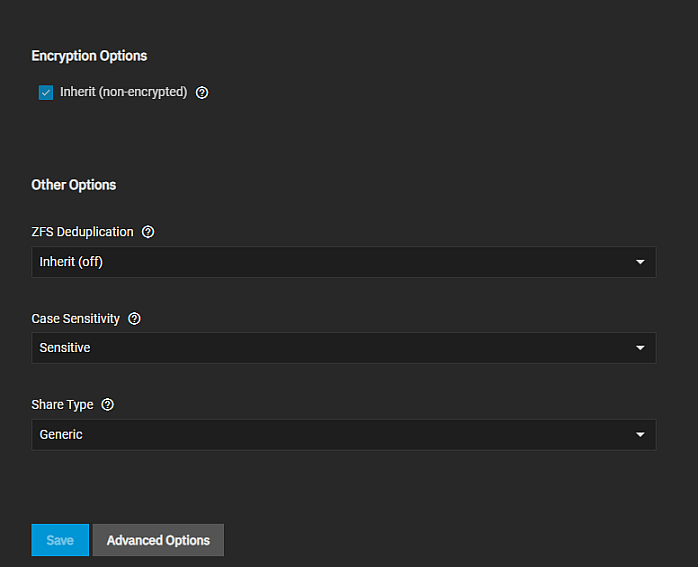Select the Generic value text in Share Type
Image resolution: width=698 pixels, height=567 pixels.
61,435
